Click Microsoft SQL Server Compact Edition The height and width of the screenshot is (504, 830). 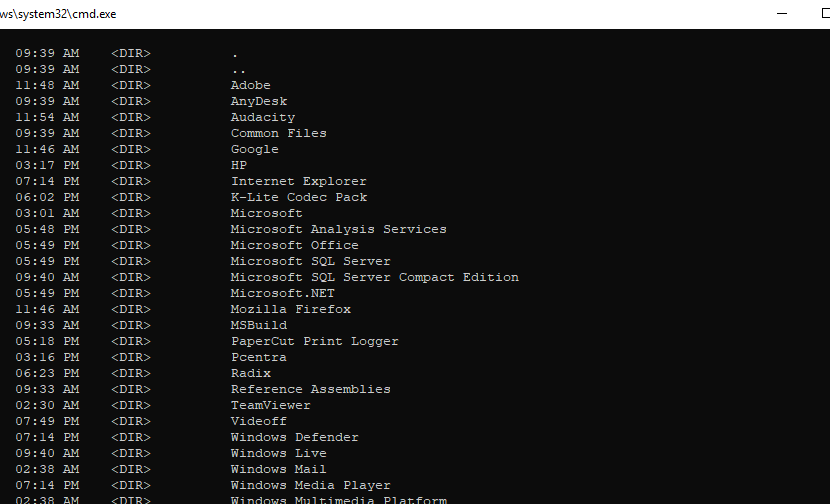374,277
